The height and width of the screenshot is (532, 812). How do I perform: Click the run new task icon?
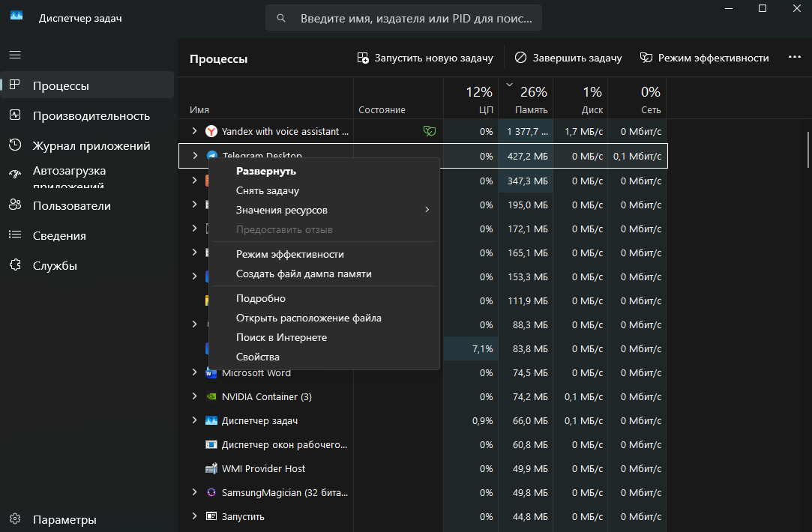click(x=363, y=58)
